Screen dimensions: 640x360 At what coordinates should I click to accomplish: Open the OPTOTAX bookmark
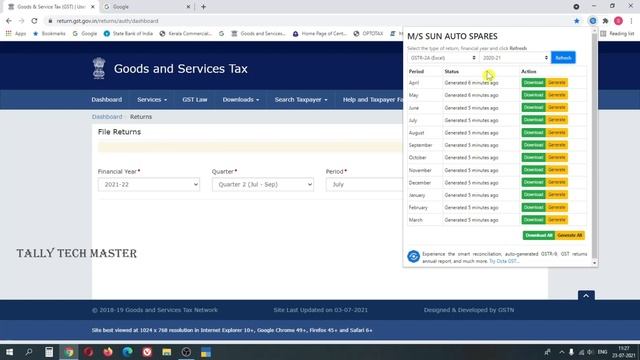coord(368,33)
